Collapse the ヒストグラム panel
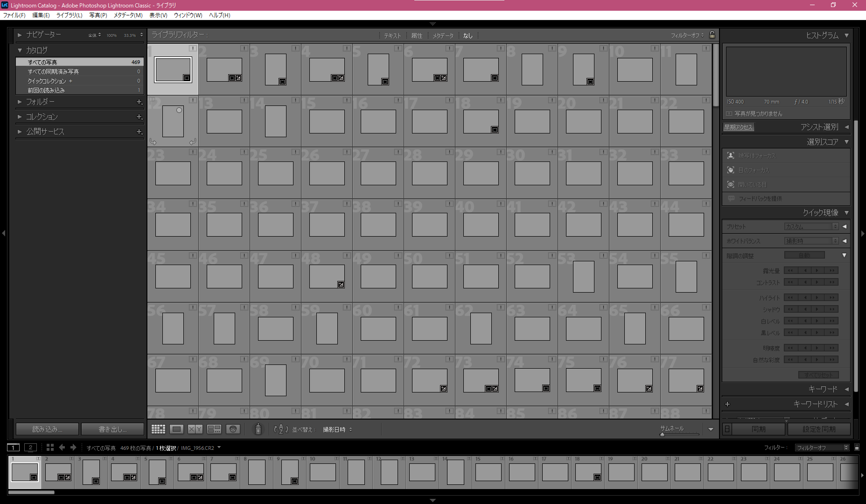Screen dimensions: 866x504 (x=846, y=35)
